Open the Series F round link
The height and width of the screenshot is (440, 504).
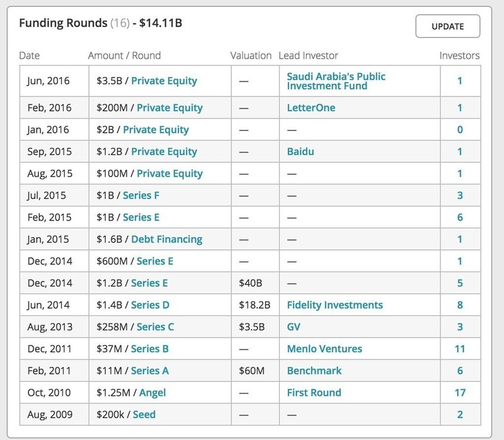tap(140, 195)
